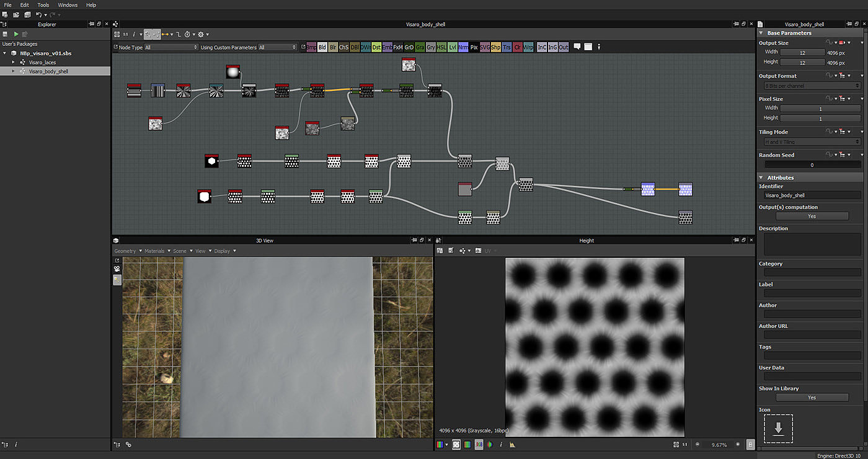The image size is (868, 459).
Task: Click the Description text field
Action: point(812,244)
